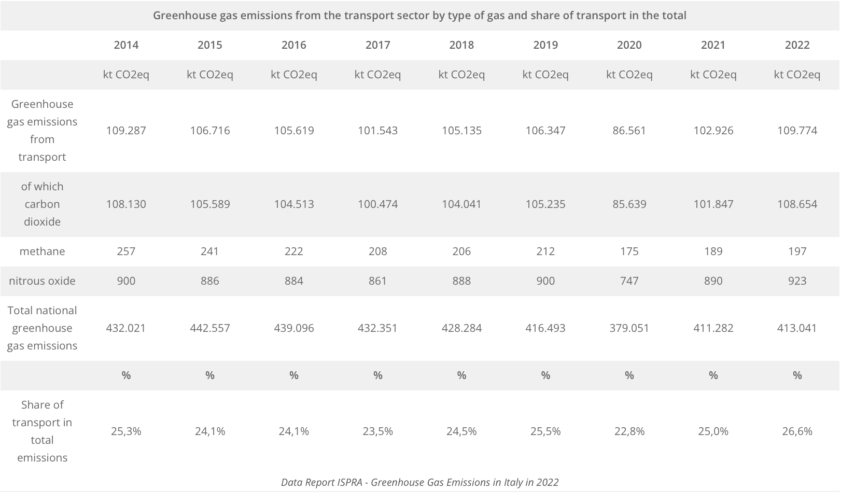Select the carbon dioxide value 100.474
This screenshot has width=841, height=504.
tap(377, 204)
